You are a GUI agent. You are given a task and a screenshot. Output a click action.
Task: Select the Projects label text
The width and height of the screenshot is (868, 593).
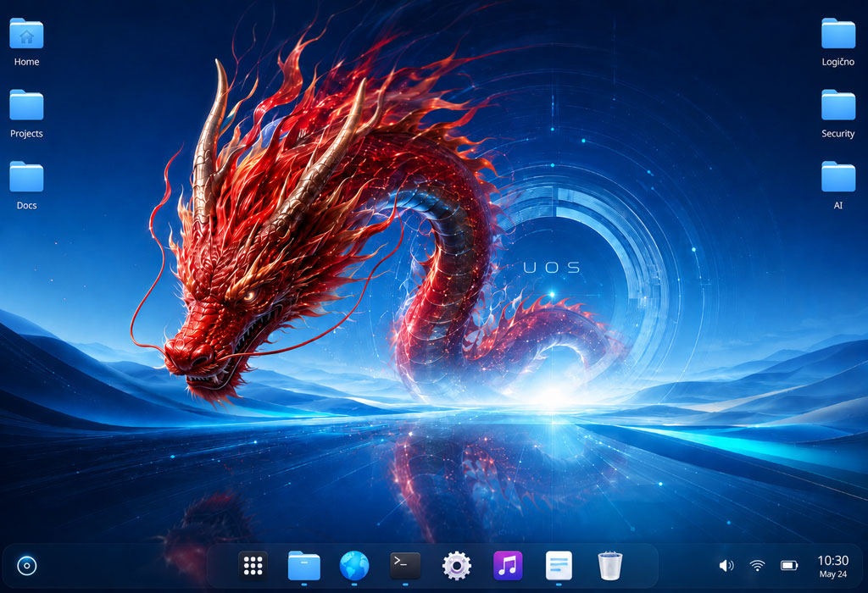pos(26,134)
